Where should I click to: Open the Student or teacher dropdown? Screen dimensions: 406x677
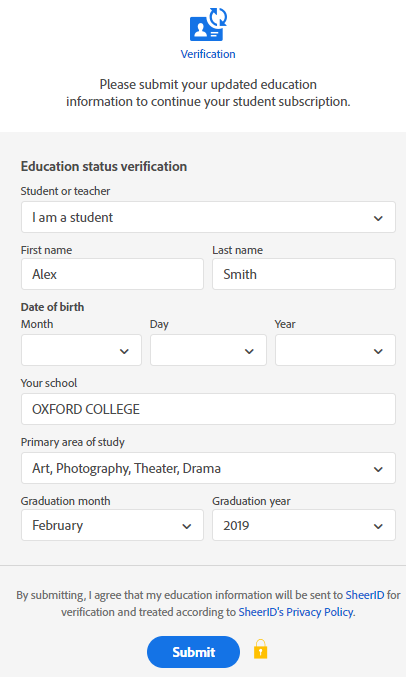[208, 217]
